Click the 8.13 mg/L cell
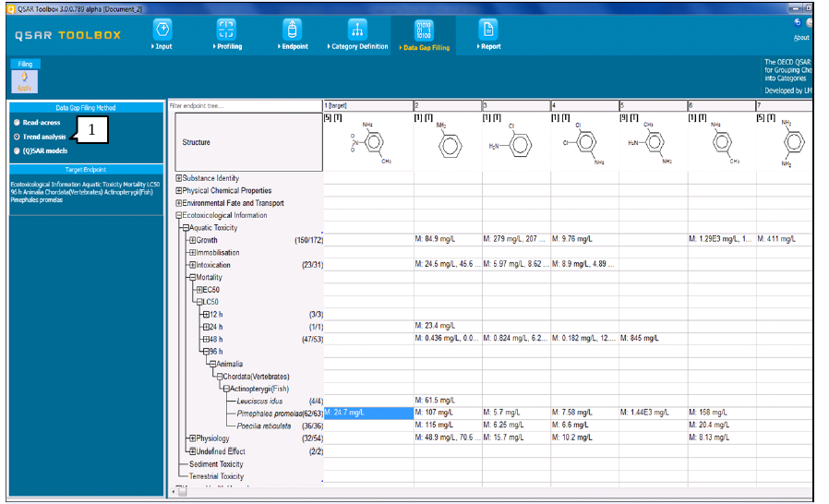The height and width of the screenshot is (504, 829). pyautogui.click(x=722, y=438)
